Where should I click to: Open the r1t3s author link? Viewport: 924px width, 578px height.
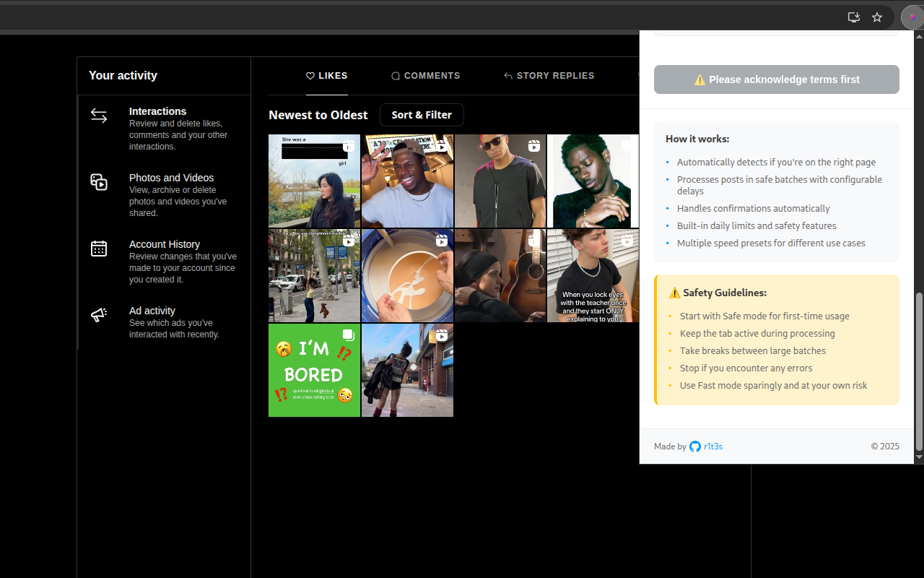713,447
